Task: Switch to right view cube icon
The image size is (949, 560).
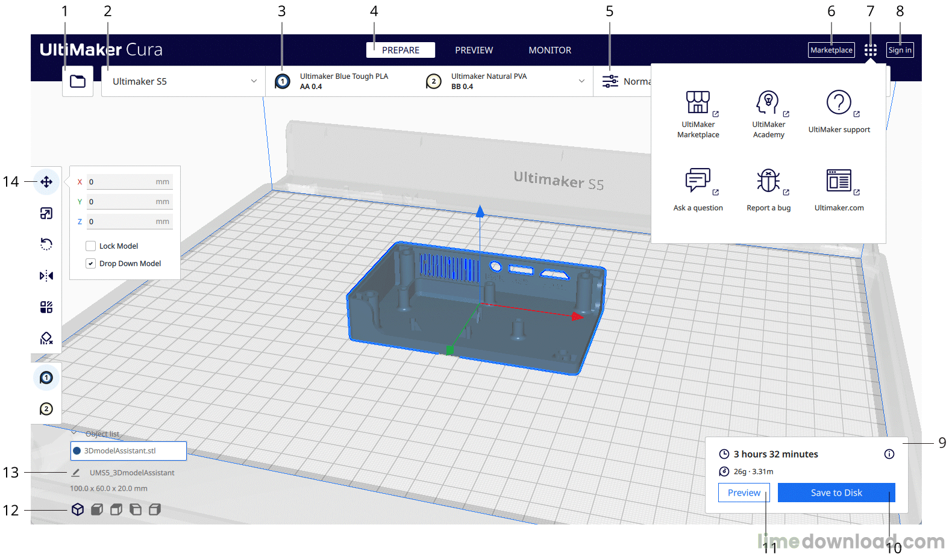Action: click(155, 509)
